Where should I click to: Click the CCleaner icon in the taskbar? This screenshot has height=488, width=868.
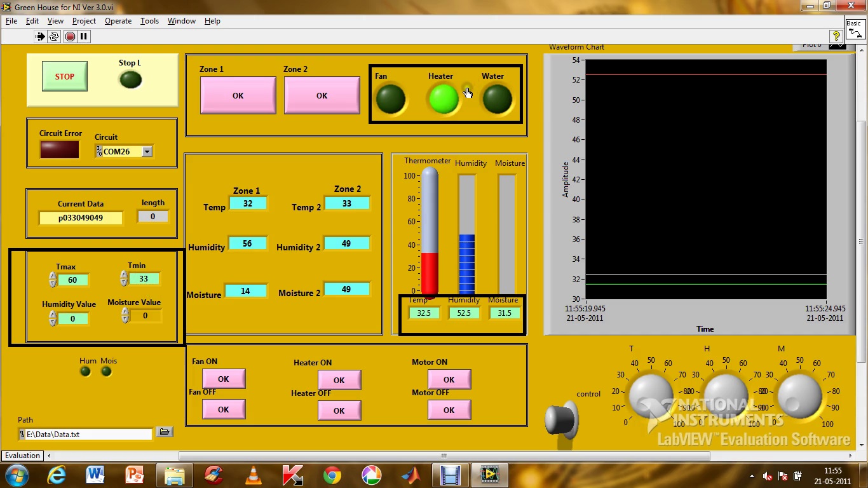coord(214,475)
